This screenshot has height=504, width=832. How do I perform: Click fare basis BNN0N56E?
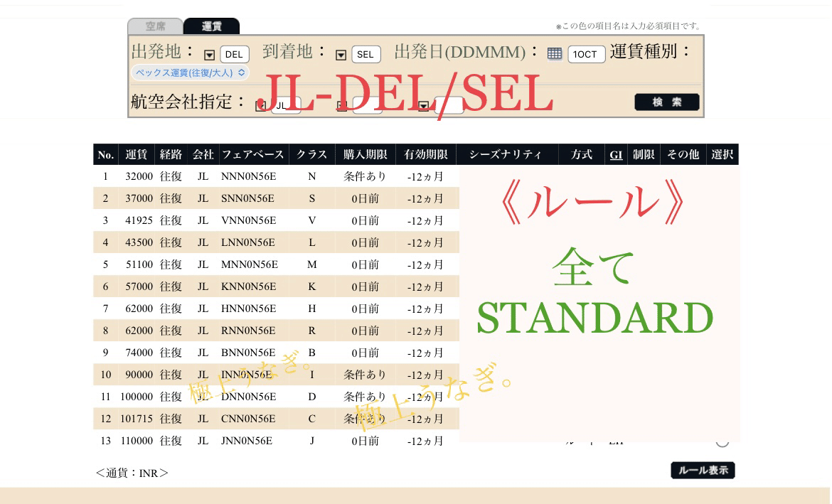[x=248, y=353]
